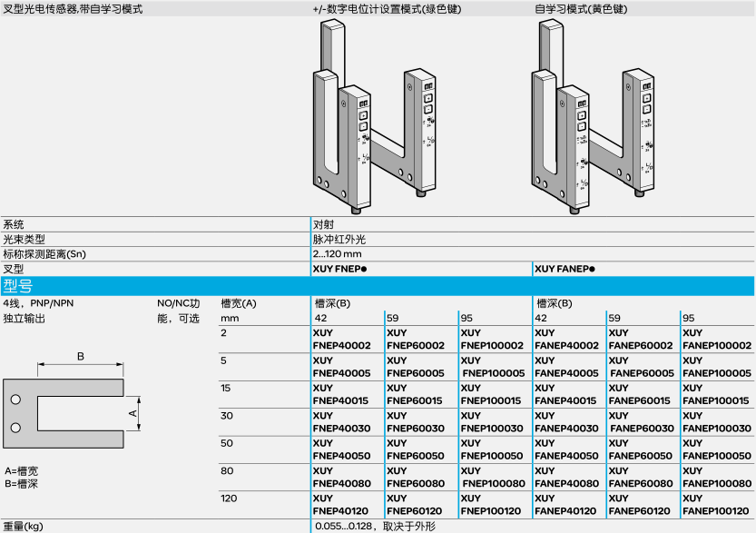Image resolution: width=756 pixels, height=533 pixels.
Task: Choose model XUY FANEP40015
Action: point(566,395)
